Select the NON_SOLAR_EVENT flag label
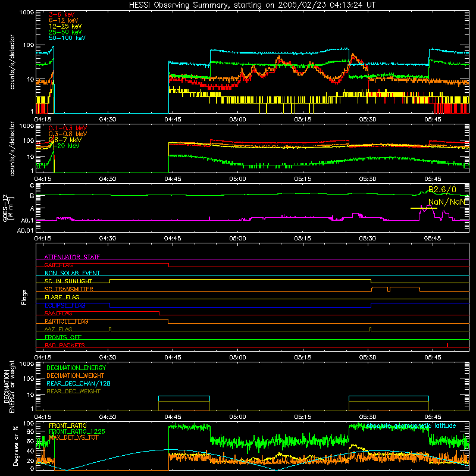476x476 pixels. tap(72, 273)
